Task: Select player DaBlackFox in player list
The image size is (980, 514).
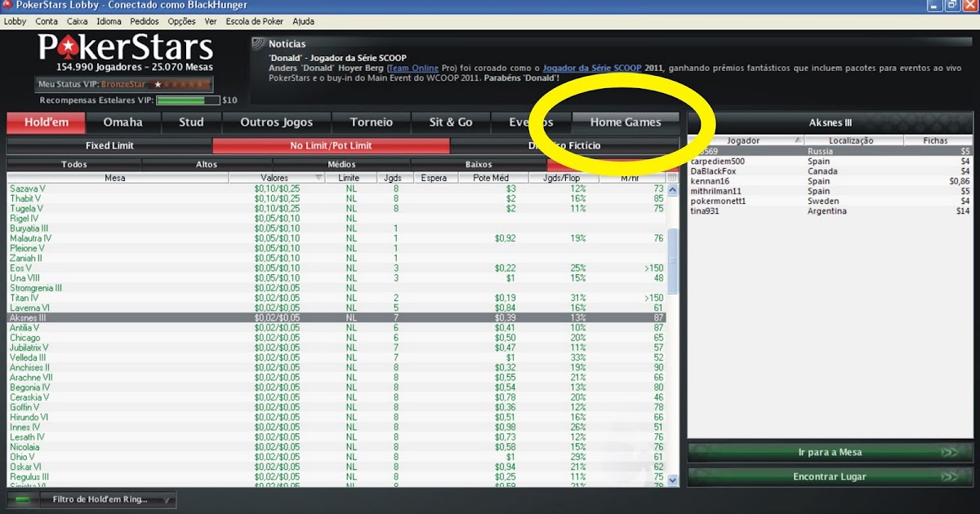Action: click(830, 171)
